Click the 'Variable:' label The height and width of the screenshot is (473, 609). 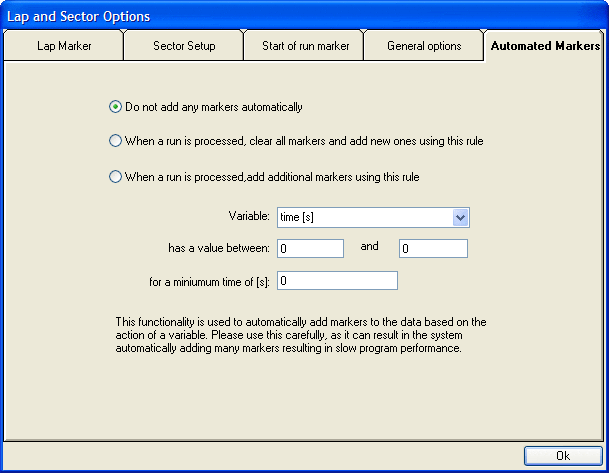point(250,216)
